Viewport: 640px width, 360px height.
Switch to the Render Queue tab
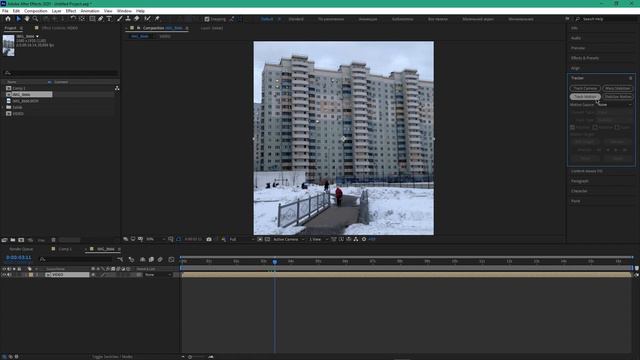[x=21, y=249]
